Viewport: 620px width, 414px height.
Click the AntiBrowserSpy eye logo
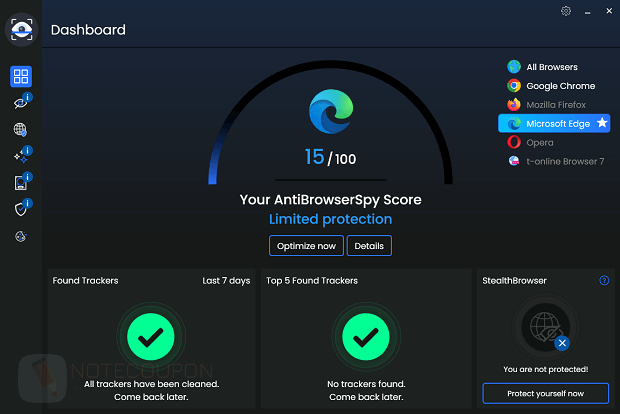[x=21, y=30]
